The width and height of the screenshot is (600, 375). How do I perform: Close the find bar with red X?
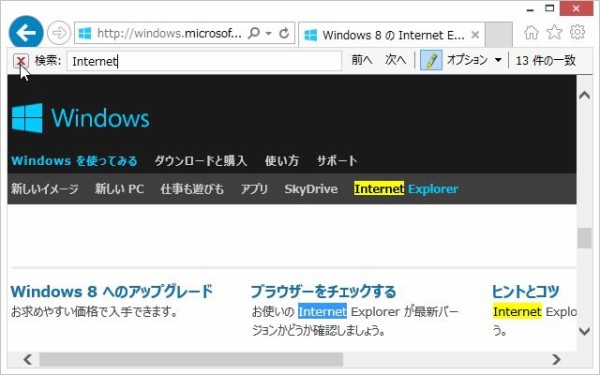click(21, 60)
